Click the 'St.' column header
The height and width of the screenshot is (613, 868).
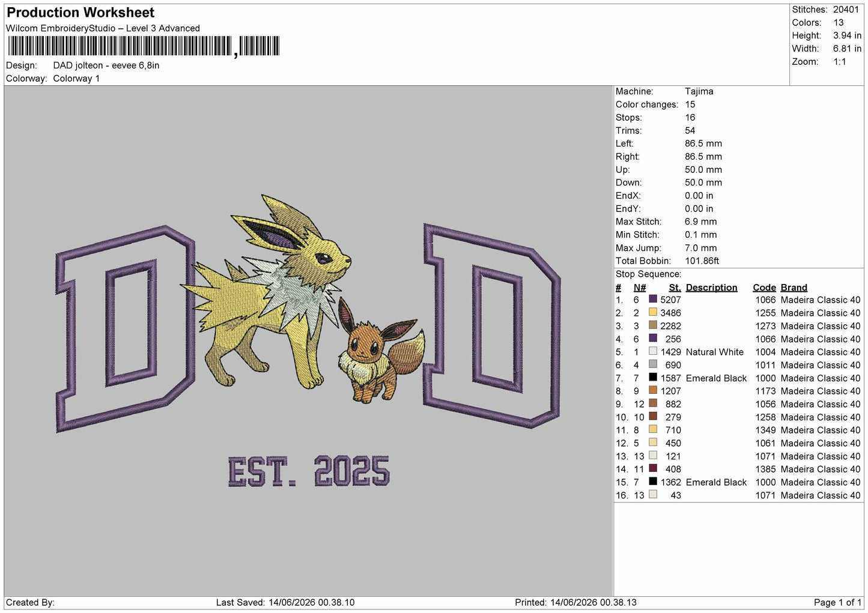pyautogui.click(x=675, y=288)
